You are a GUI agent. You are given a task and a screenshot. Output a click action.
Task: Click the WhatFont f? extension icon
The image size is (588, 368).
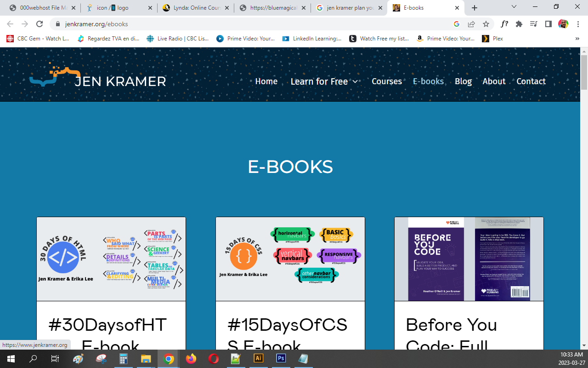coord(504,24)
